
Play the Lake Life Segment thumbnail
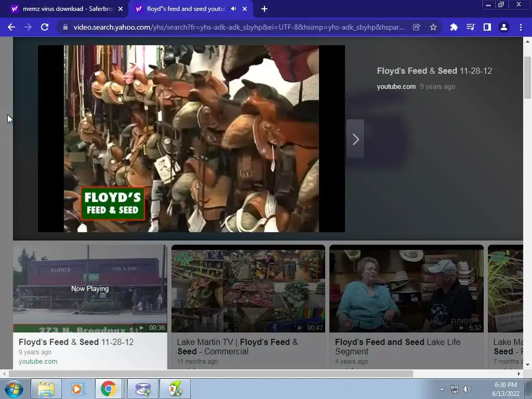[406, 288]
